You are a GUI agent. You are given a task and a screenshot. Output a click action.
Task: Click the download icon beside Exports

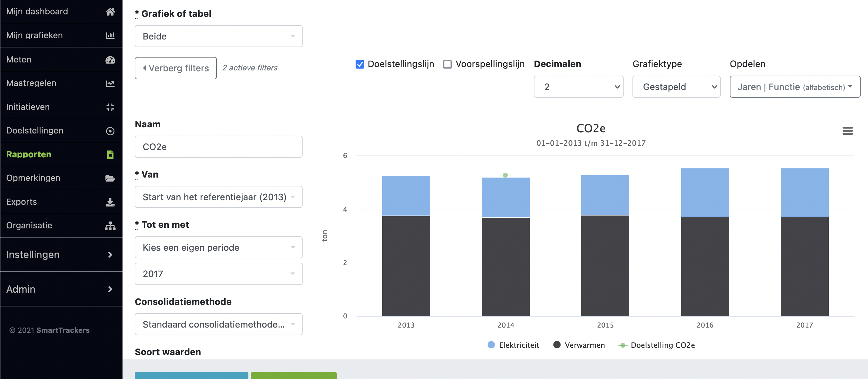click(x=110, y=202)
